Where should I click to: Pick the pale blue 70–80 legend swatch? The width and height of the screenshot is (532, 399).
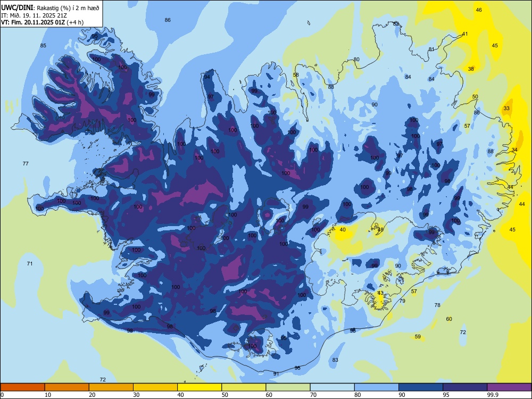(332, 387)
